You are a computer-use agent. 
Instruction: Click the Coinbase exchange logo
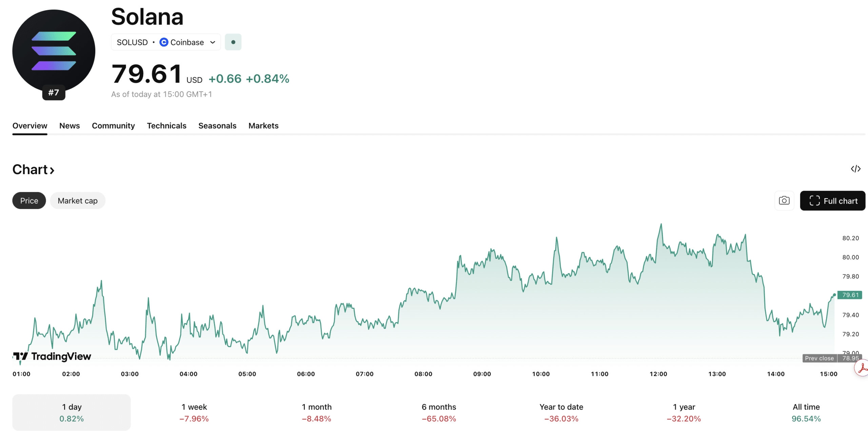pyautogui.click(x=164, y=42)
